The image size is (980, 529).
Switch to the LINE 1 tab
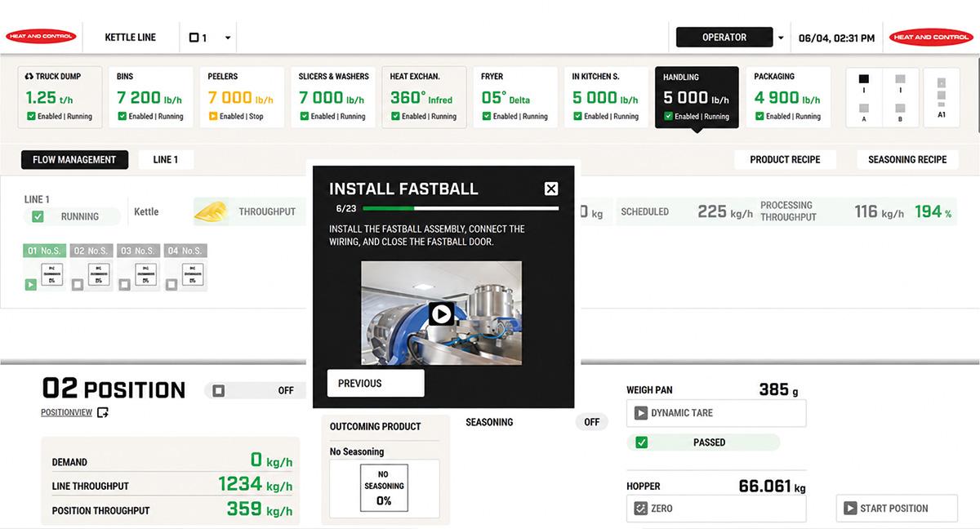[166, 159]
